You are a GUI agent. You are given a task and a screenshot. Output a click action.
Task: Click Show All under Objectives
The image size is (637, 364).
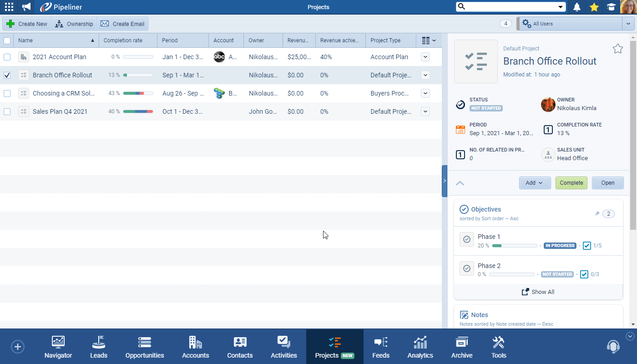pos(538,292)
